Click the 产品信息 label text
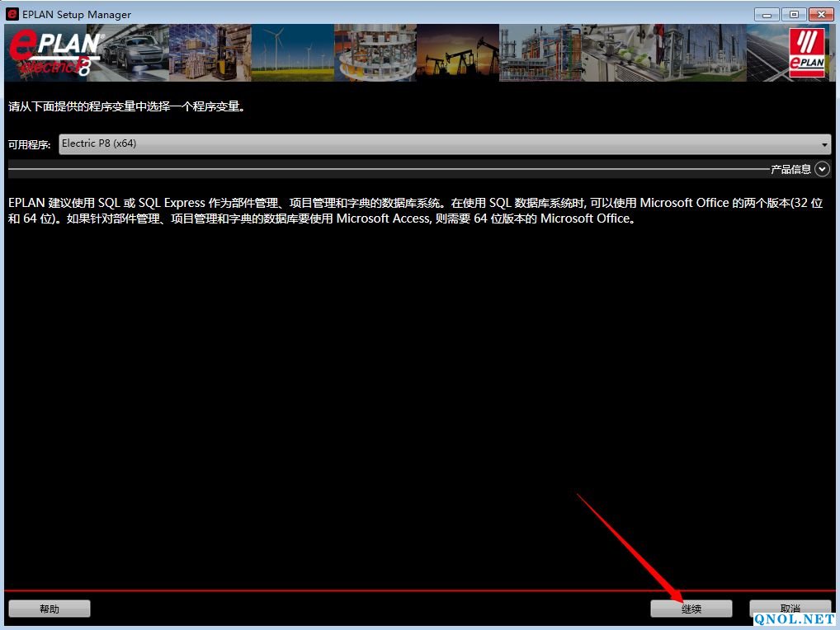The width and height of the screenshot is (840, 630). [x=790, y=169]
